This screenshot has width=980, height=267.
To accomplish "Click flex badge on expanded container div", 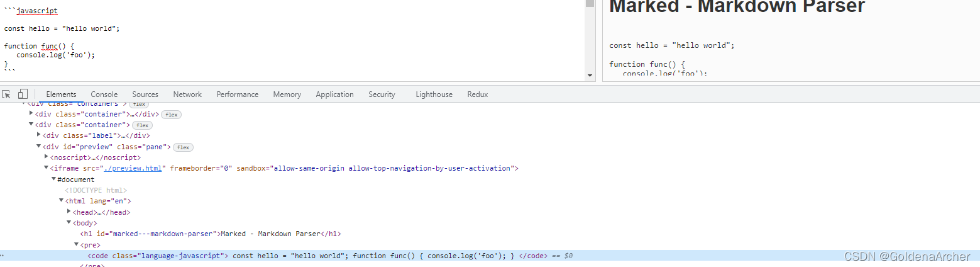I will click(142, 125).
